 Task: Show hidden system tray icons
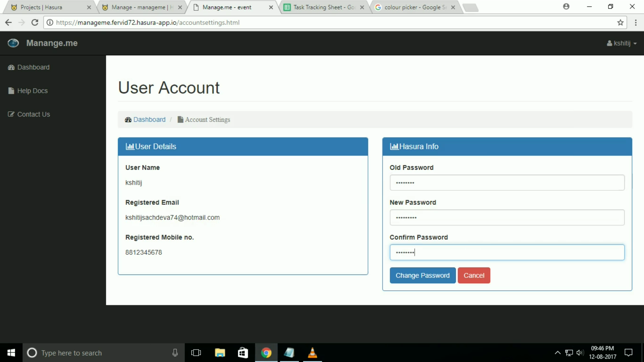coord(557,353)
